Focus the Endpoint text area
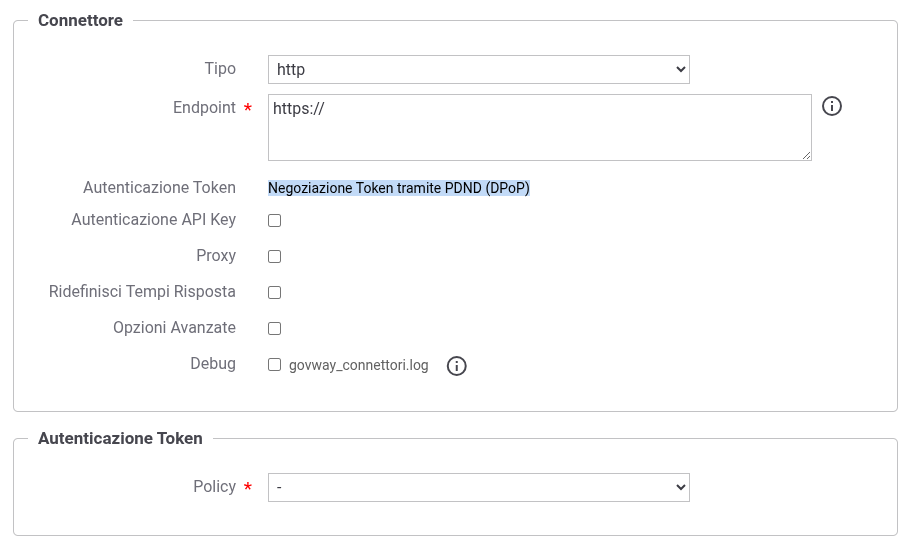The image size is (912, 546). click(539, 127)
